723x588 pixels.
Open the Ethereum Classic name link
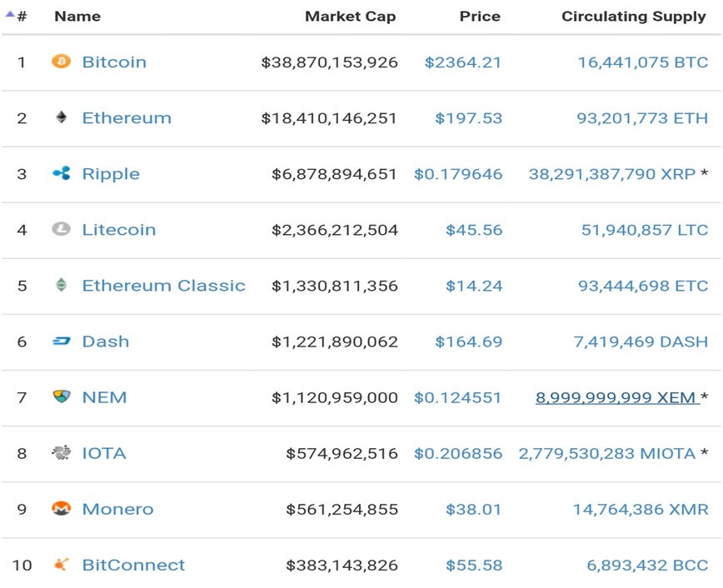click(163, 286)
